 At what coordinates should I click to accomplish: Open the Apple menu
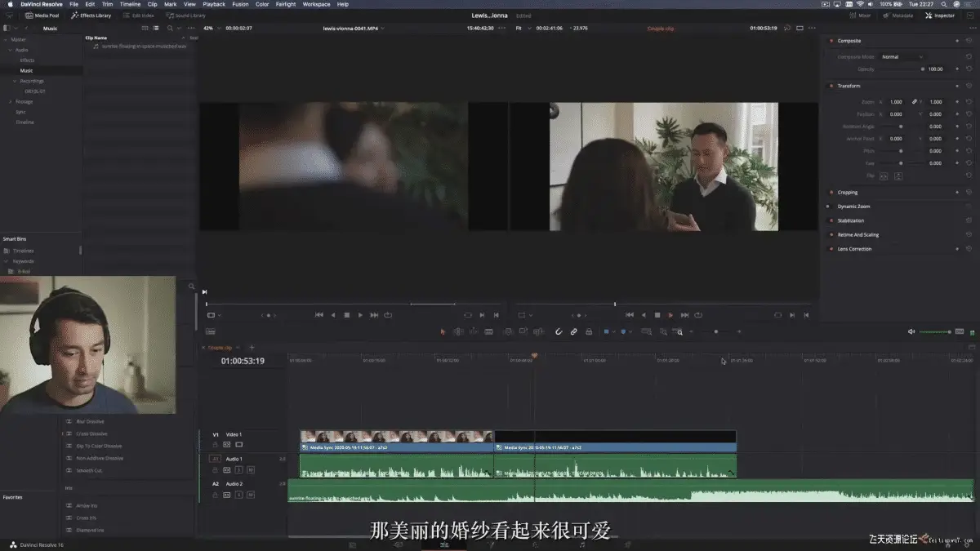[x=10, y=4]
